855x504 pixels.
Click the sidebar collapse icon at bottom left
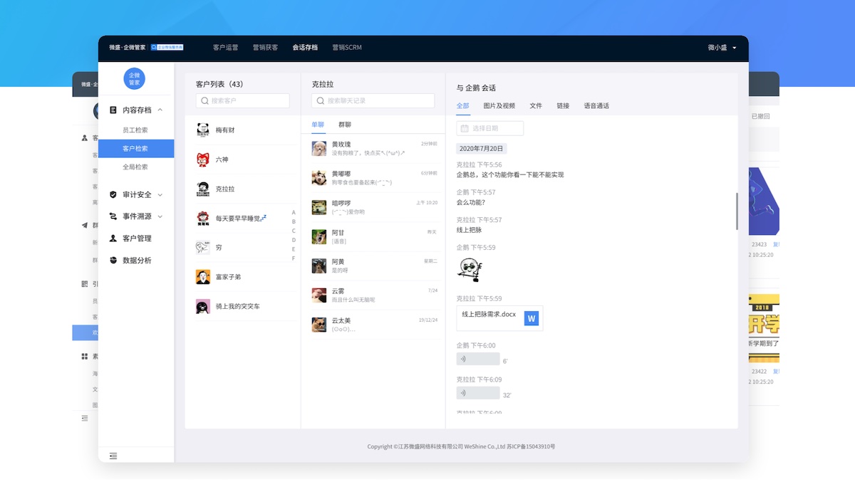pyautogui.click(x=113, y=456)
